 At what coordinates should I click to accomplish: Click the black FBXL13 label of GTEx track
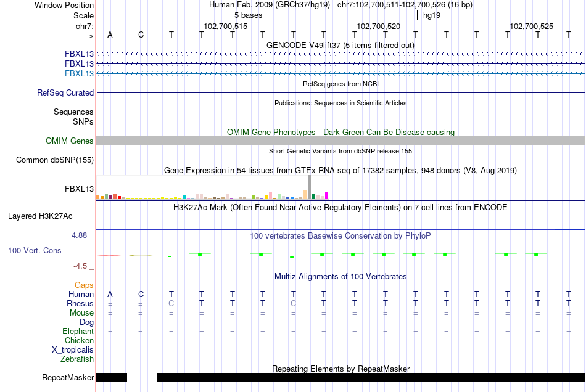pyautogui.click(x=79, y=189)
